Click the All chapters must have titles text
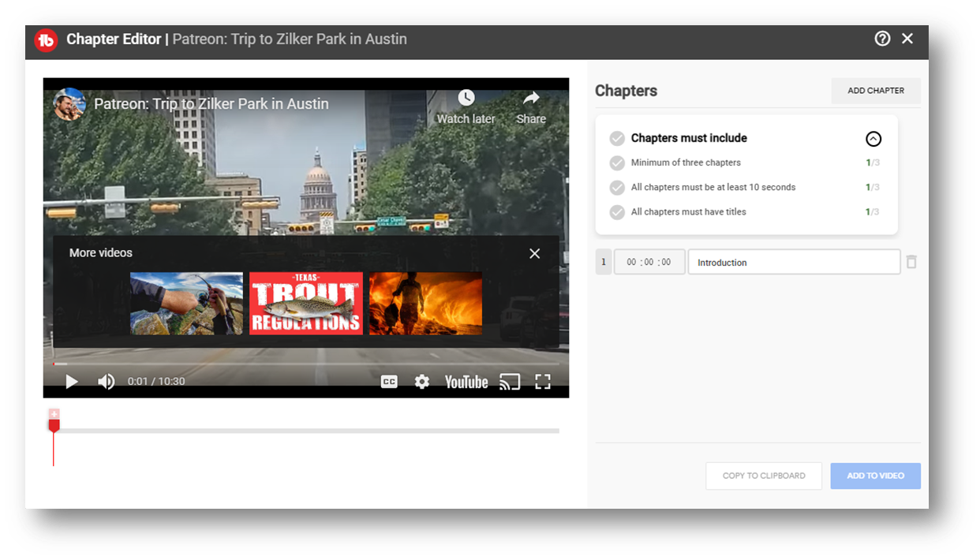Viewport: 980px width, 560px height. pos(688,212)
